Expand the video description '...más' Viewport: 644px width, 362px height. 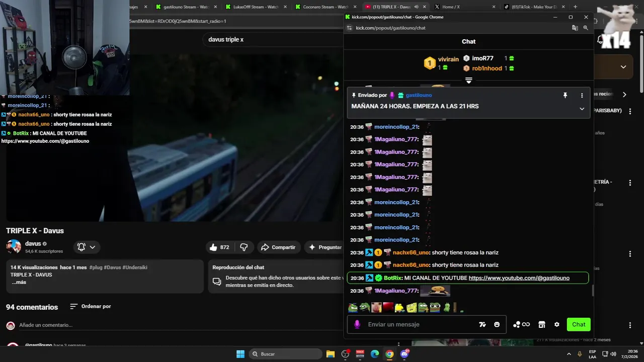click(x=19, y=282)
